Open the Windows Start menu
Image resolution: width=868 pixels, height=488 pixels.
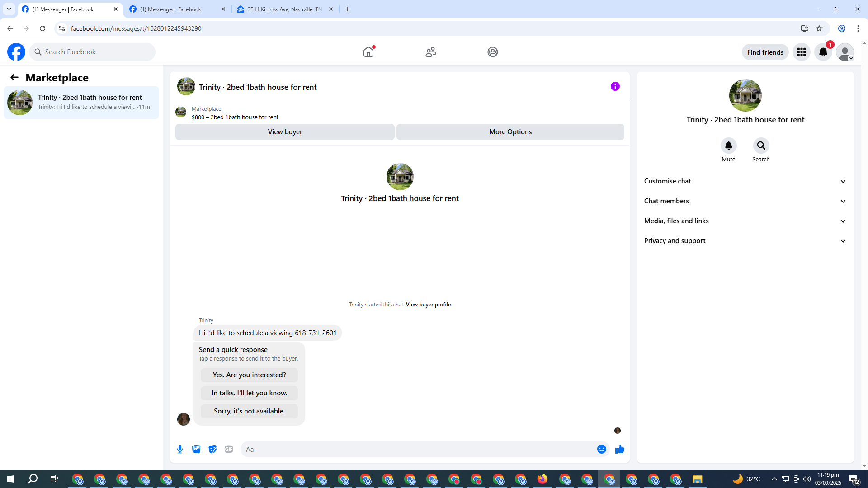[11, 479]
